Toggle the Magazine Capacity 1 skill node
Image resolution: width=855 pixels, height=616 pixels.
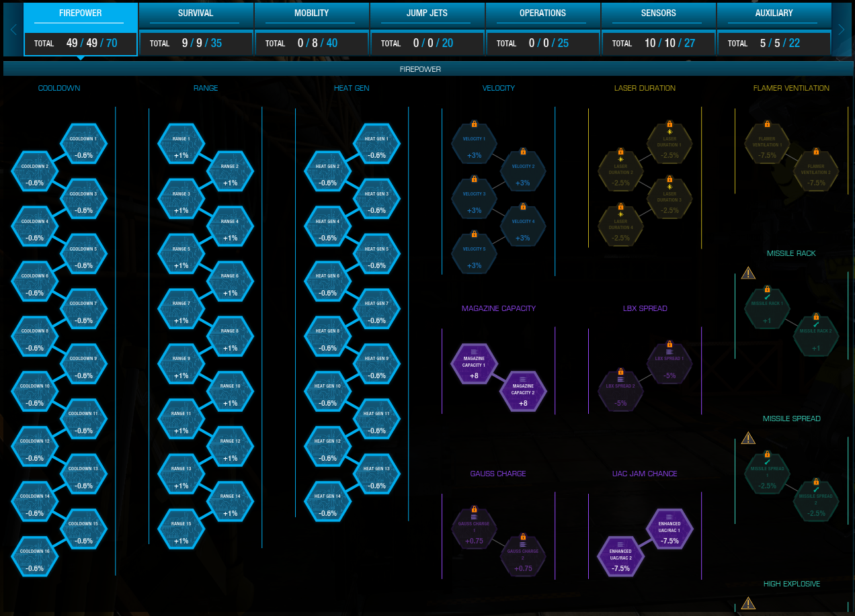pos(474,365)
